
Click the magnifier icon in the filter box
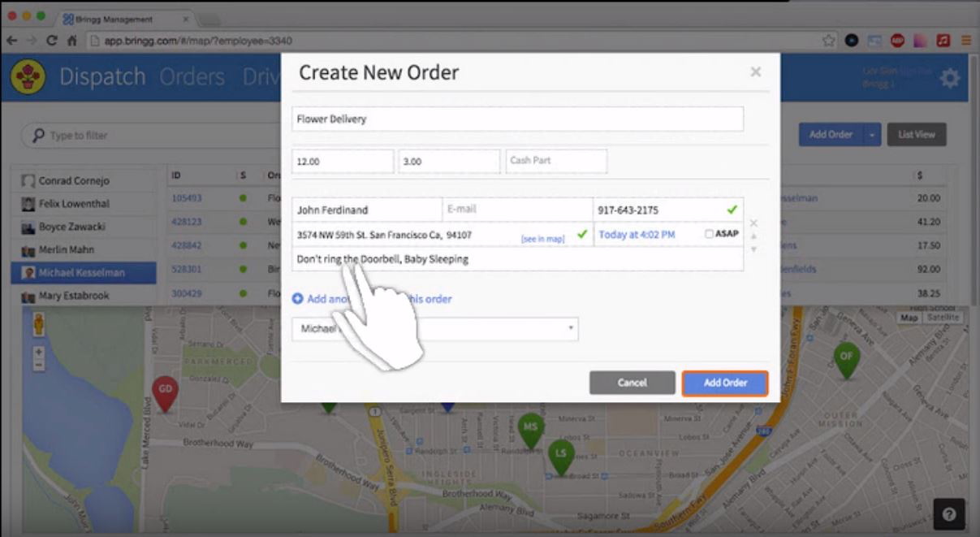[38, 135]
